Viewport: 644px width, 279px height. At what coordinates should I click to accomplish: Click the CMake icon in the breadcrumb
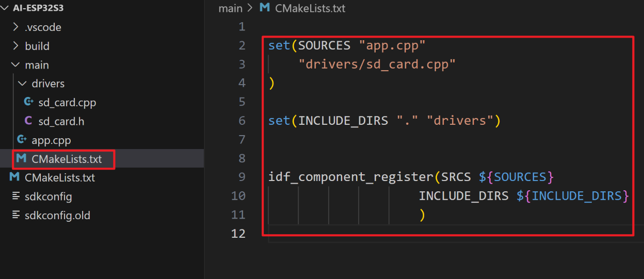[x=265, y=8]
